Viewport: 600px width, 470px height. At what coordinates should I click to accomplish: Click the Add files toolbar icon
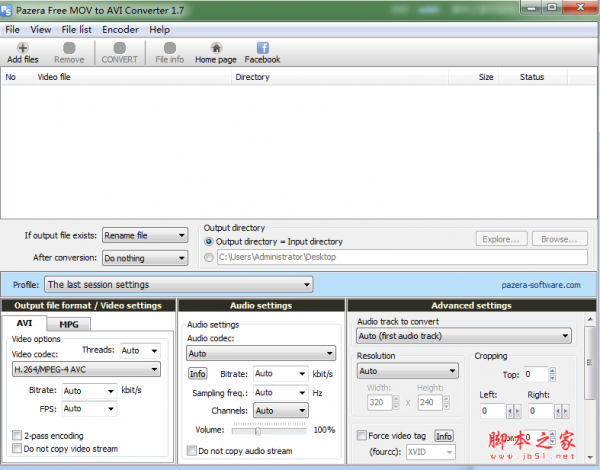click(22, 52)
